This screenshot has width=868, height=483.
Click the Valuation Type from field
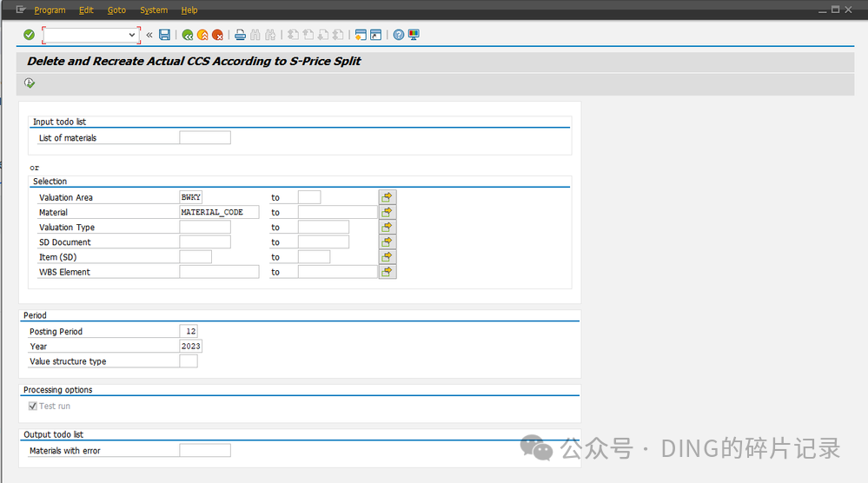pos(205,227)
